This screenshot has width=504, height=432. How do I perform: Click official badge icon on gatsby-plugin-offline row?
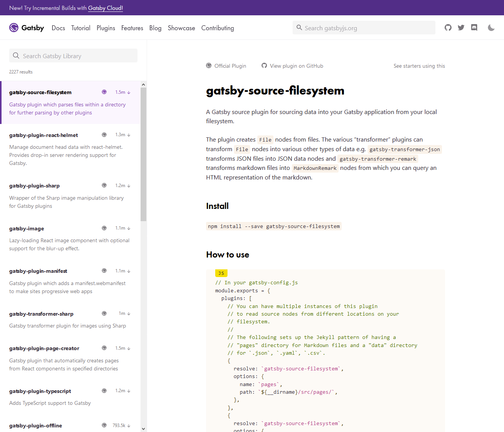(104, 425)
